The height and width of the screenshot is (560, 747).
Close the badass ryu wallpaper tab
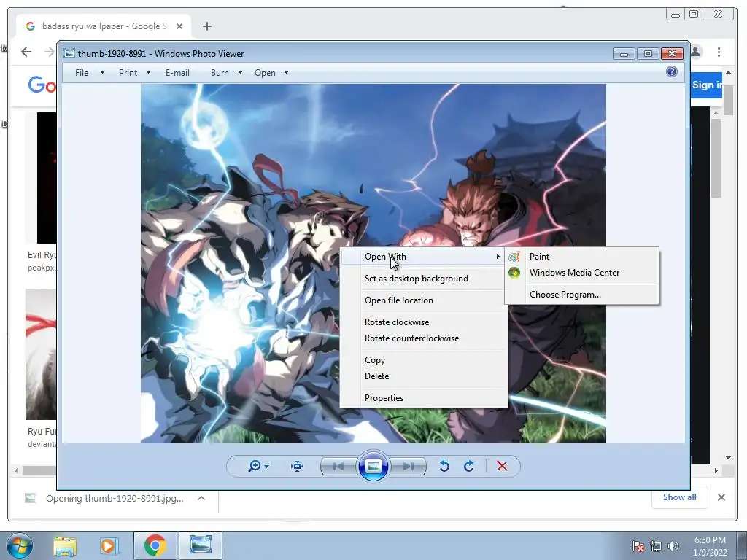click(x=179, y=26)
